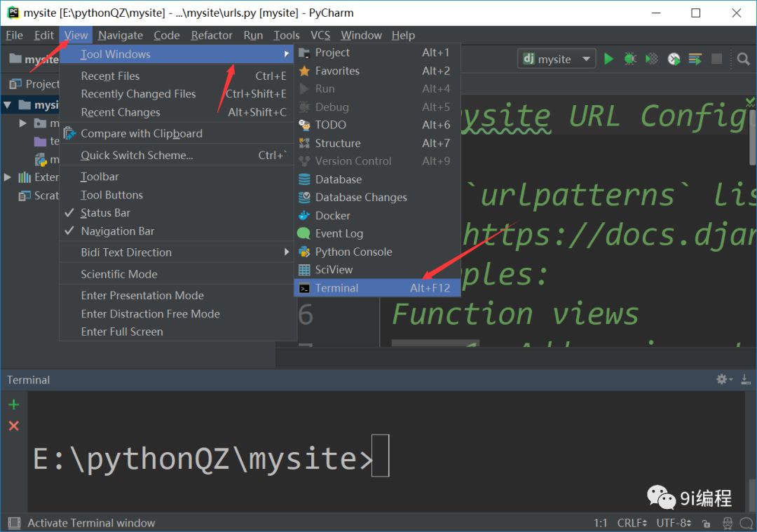Open the Database tool window
The height and width of the screenshot is (532, 757).
[x=377, y=179]
